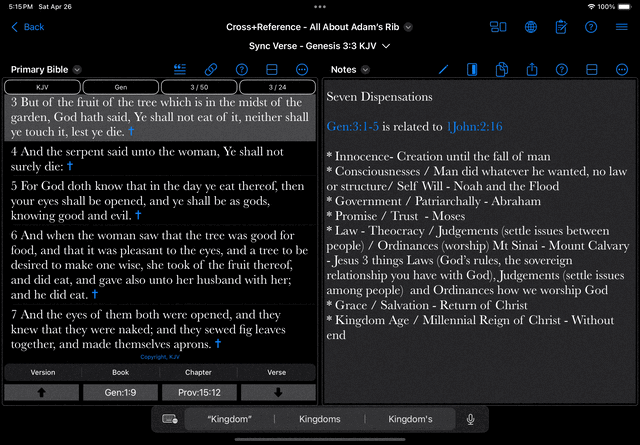Select verse 3 text in Bible panel
The width and height of the screenshot is (640, 445).
(x=160, y=117)
